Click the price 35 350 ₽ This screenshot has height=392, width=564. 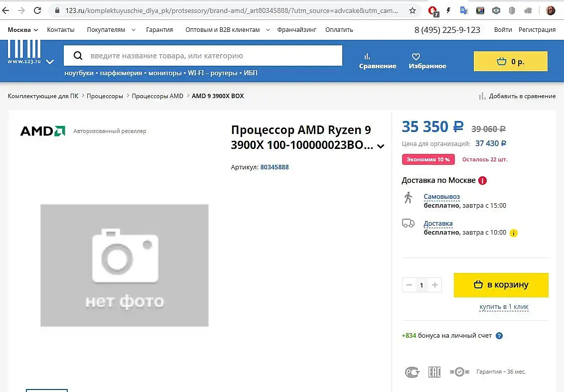tap(432, 127)
